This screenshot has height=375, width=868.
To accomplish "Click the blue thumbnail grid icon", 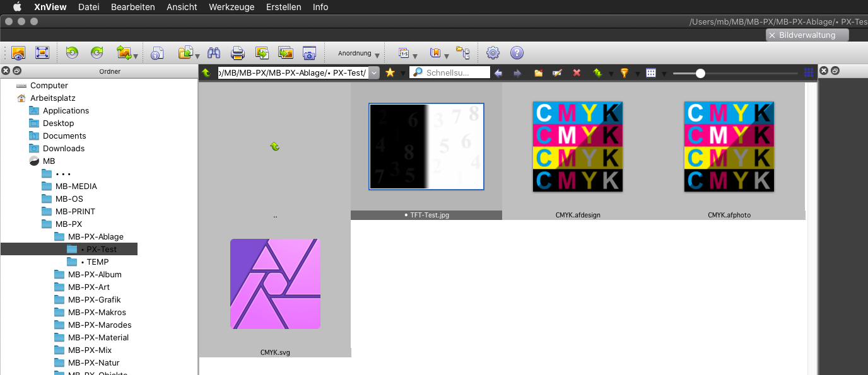I will click(809, 72).
